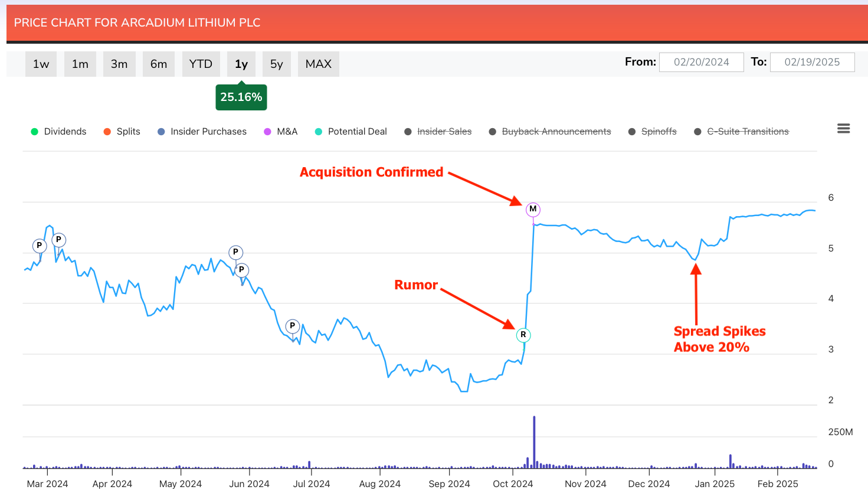868x493 pixels.
Task: Toggle the Potential Deal legend item
Action: click(x=351, y=132)
